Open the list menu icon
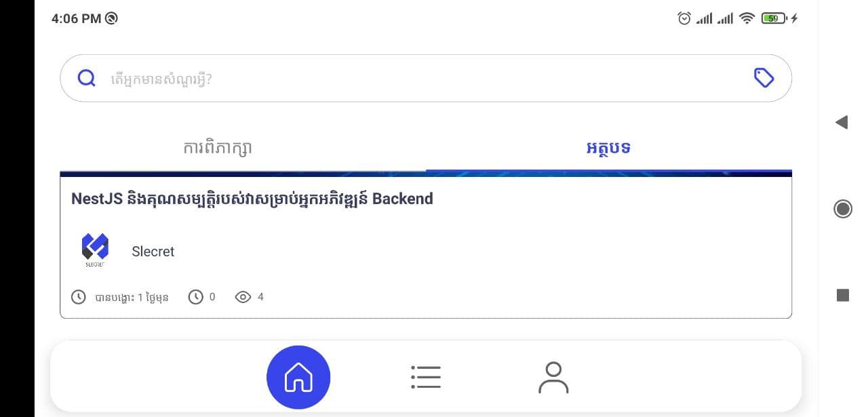 tap(426, 377)
